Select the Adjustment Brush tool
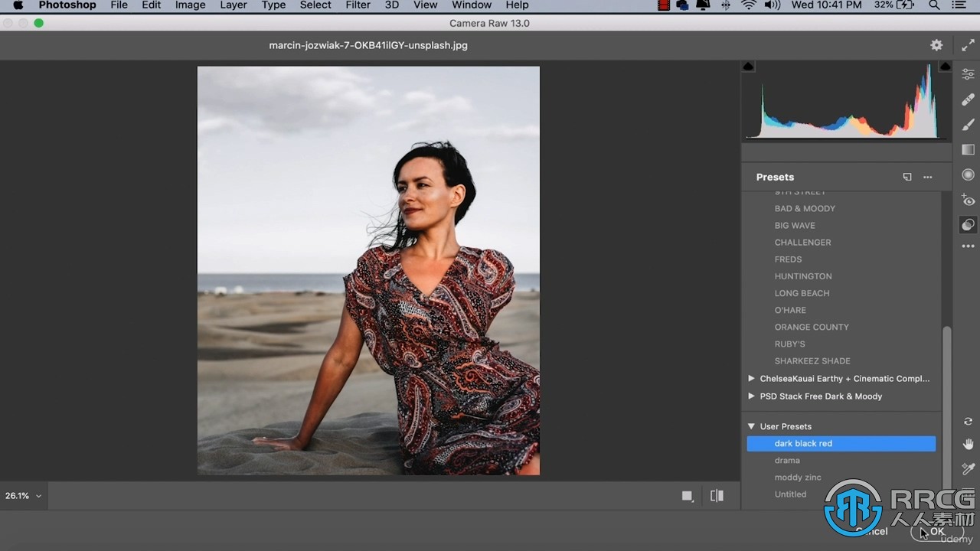The height and width of the screenshot is (551, 980). click(x=968, y=124)
